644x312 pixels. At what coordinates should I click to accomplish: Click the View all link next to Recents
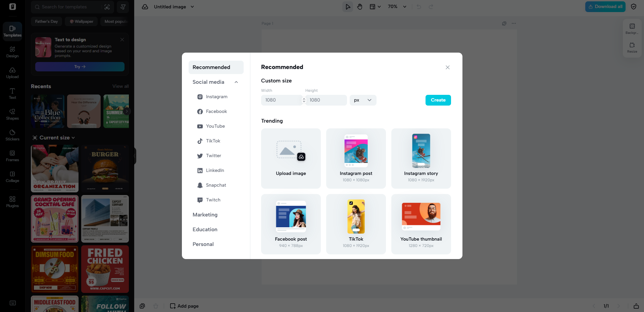click(x=120, y=86)
